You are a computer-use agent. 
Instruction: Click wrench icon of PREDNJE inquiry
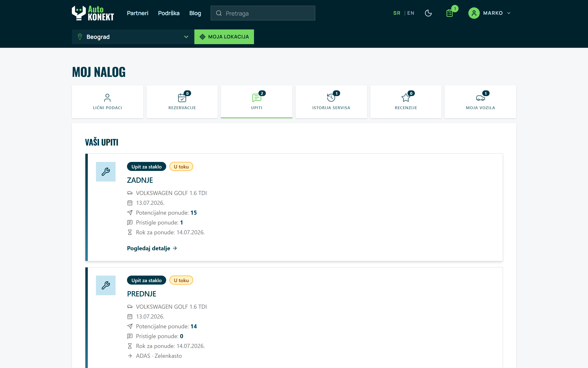(x=106, y=285)
